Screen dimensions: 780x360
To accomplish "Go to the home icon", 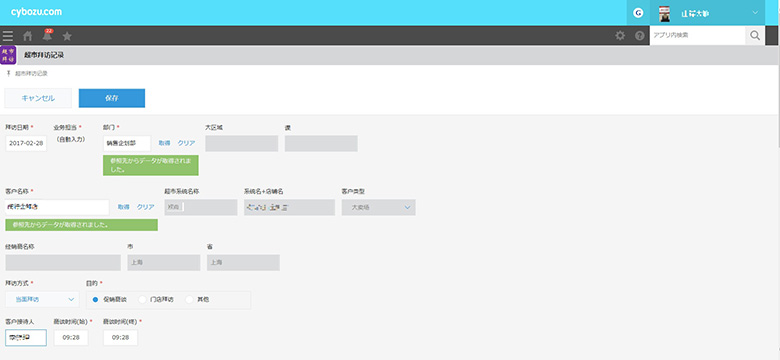I will (28, 36).
